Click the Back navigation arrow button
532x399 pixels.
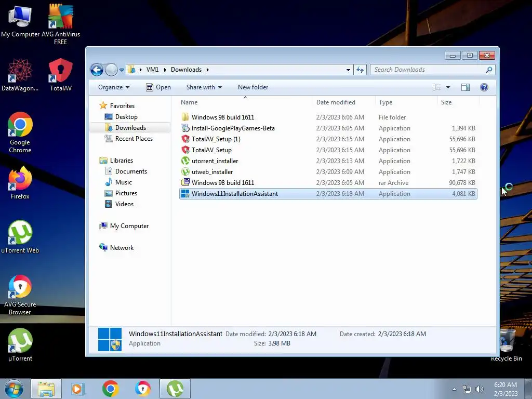pyautogui.click(x=97, y=70)
